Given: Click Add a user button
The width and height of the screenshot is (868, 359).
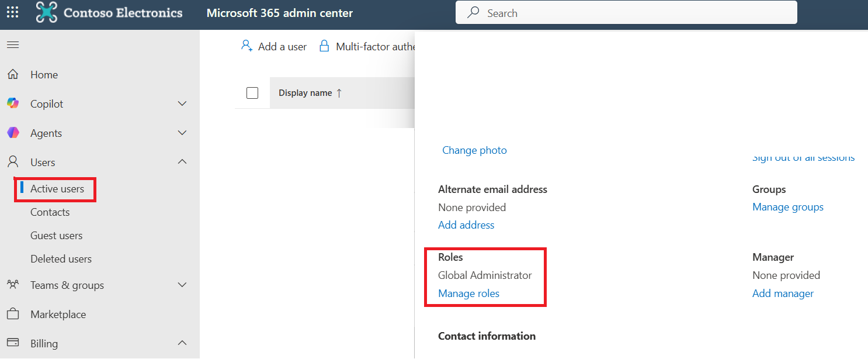Looking at the screenshot, I should (x=274, y=47).
